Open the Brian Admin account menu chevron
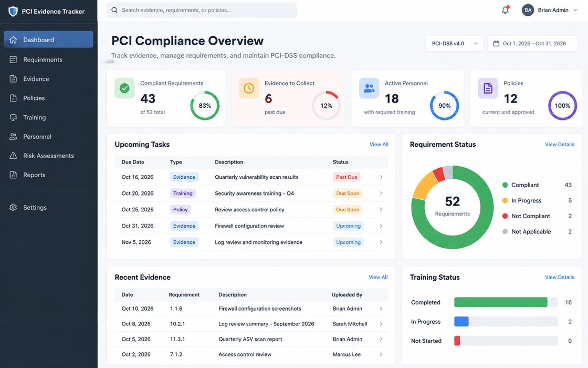 pos(575,10)
